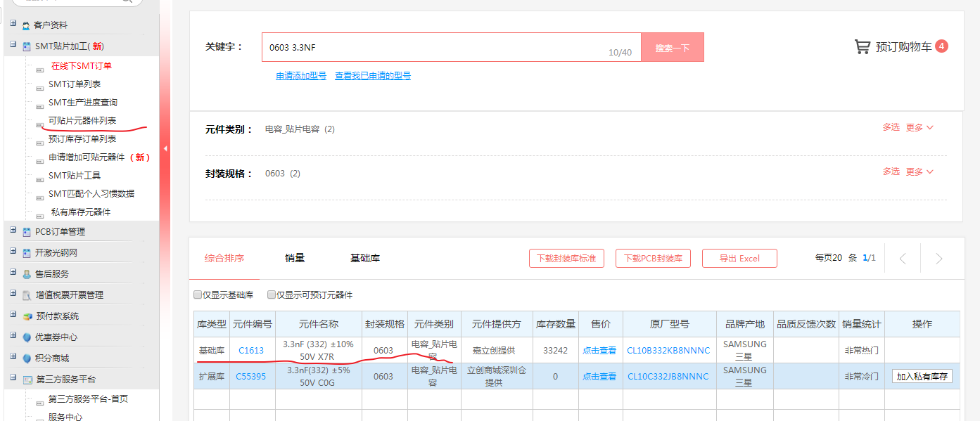
Task: Open the 预订购物车 shopping cart icon
Action: (862, 46)
